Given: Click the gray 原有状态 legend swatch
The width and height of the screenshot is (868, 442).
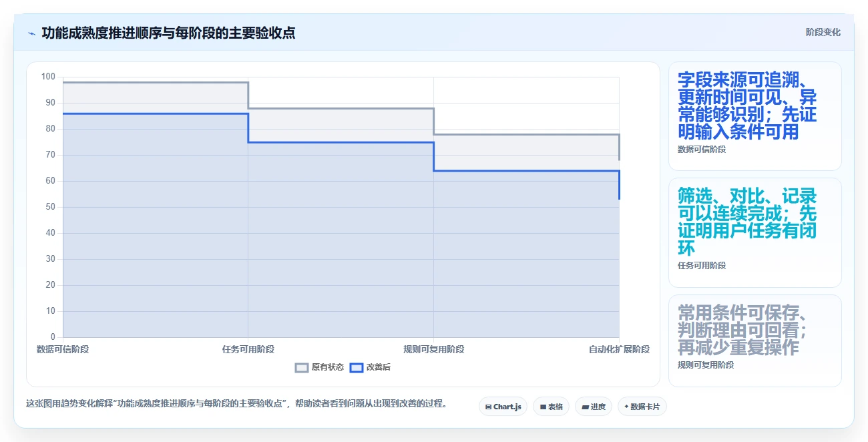Looking at the screenshot, I should click(x=302, y=367).
